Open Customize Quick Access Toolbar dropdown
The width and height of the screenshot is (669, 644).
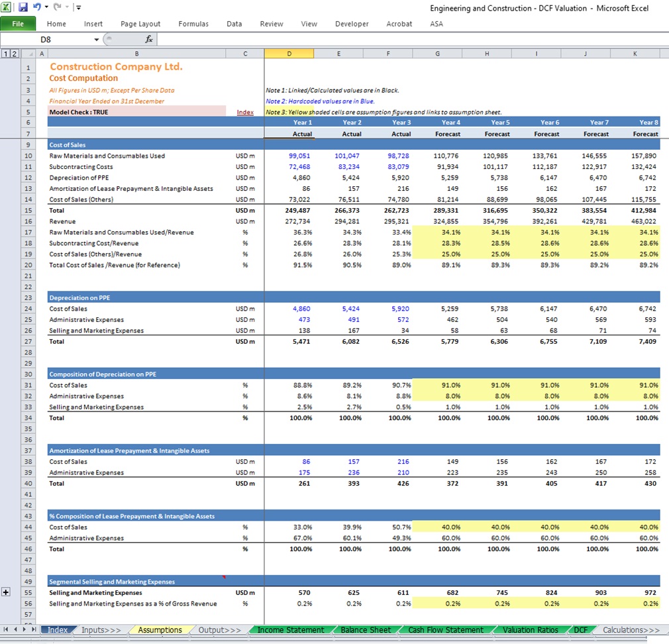(79, 7)
